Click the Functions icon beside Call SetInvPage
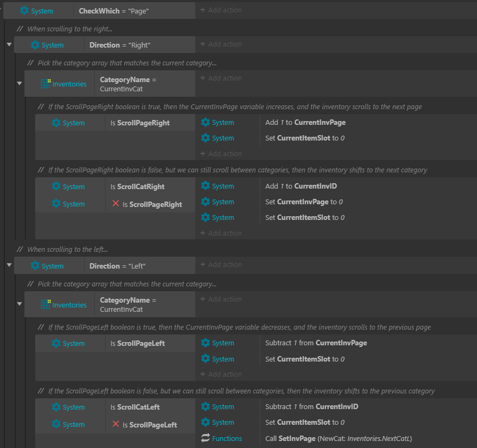The height and width of the screenshot is (448, 477). tap(206, 438)
